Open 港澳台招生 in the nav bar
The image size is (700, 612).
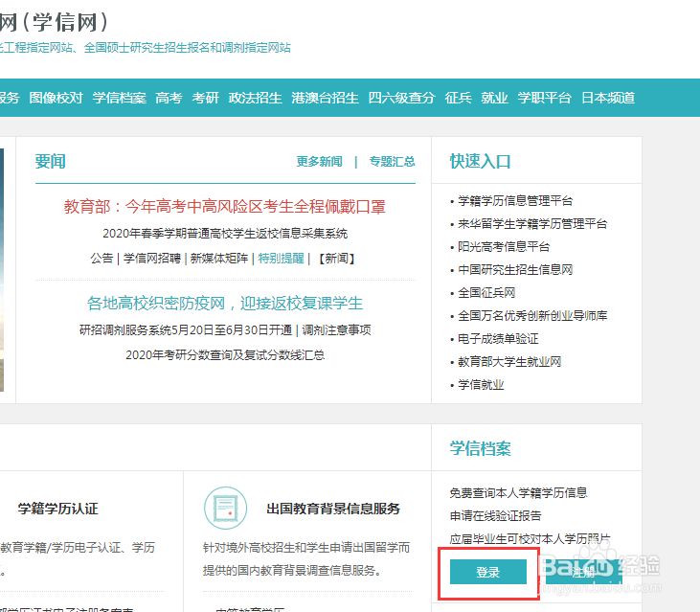click(325, 98)
